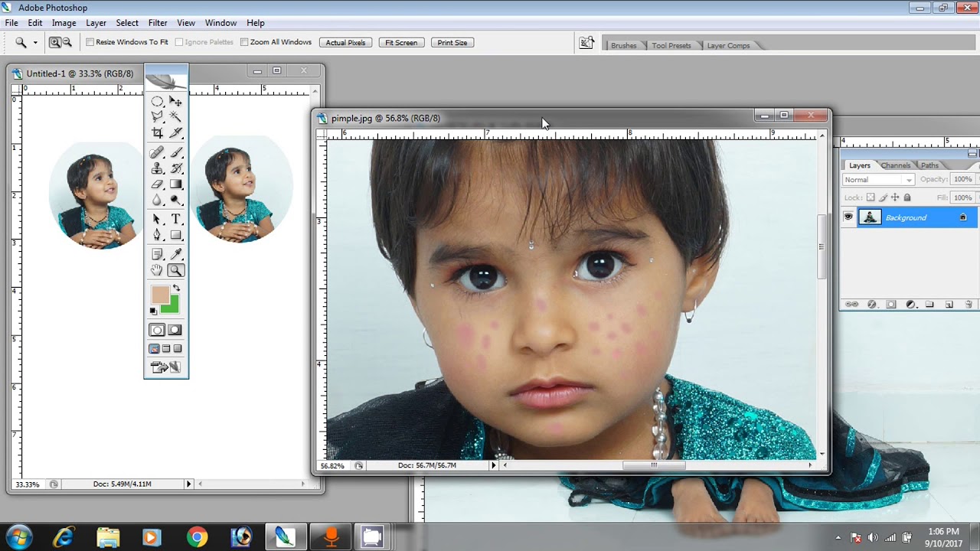The image size is (980, 551).
Task: Link layers icon in Layers panel
Action: (x=851, y=305)
